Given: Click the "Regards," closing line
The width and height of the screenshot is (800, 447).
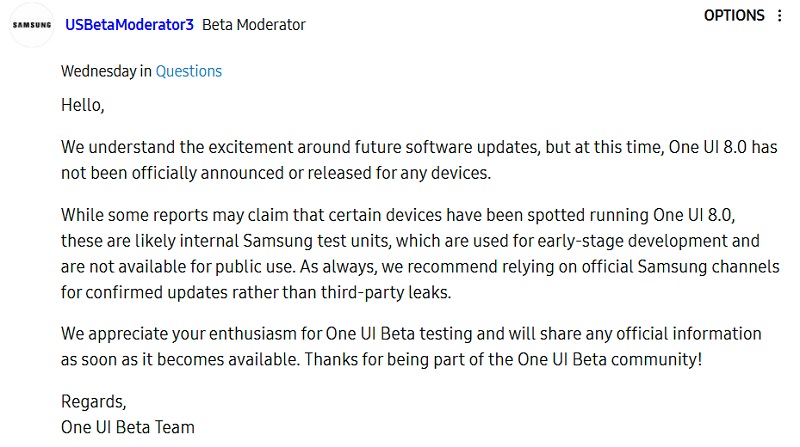Looking at the screenshot, I should 94,401.
